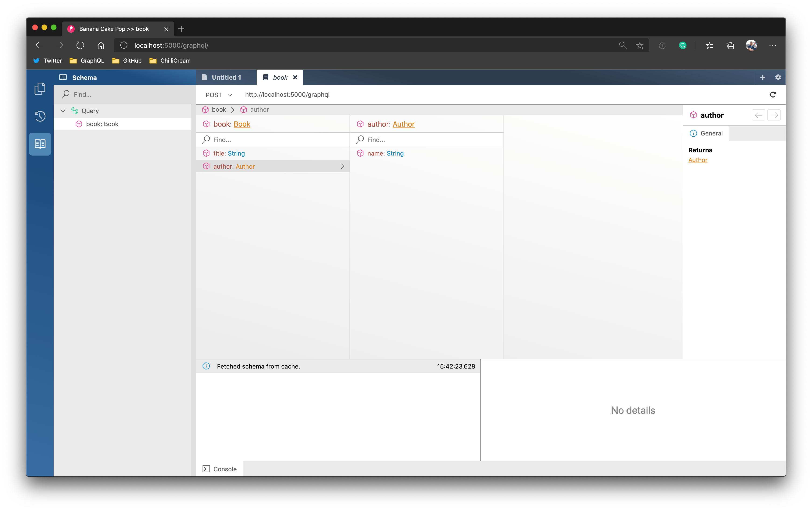Screen dimensions: 812x511
Task: Navigate forward using the author panel's right arrow
Action: pos(774,115)
